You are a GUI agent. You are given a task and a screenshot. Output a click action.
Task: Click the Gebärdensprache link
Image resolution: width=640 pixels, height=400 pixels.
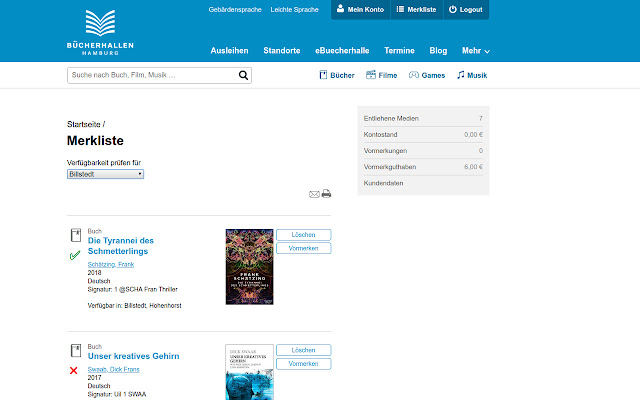click(235, 9)
